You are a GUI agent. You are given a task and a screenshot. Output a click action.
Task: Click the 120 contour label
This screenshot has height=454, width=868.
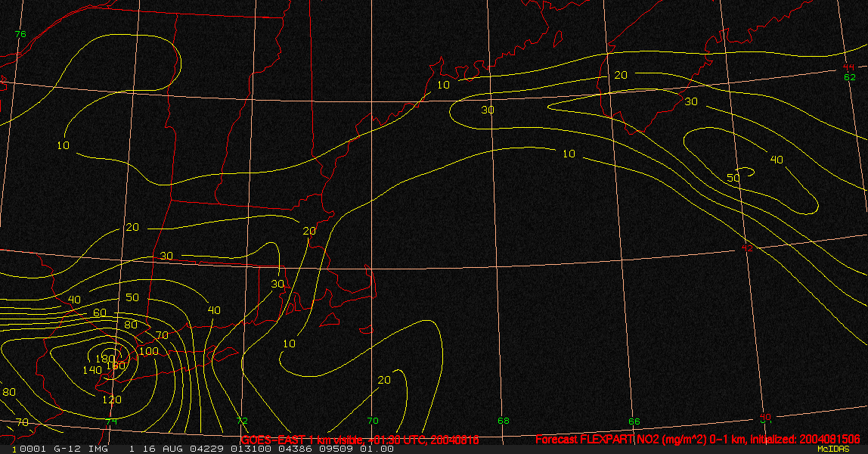tap(112, 400)
